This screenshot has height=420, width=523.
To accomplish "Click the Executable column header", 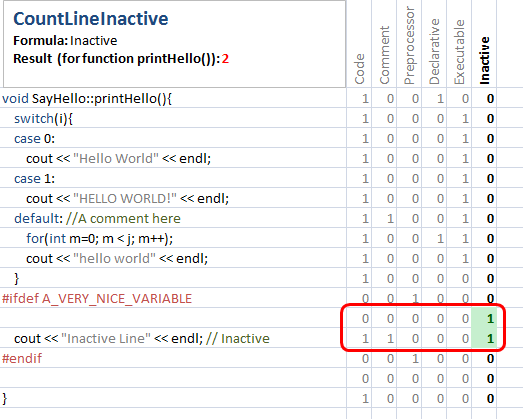I will 459,52.
